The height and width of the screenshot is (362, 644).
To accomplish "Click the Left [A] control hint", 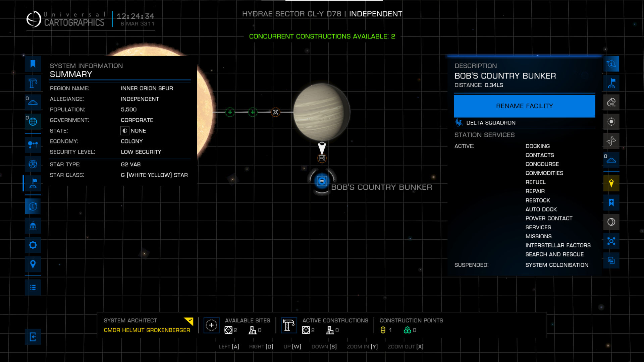I will pos(229,347).
